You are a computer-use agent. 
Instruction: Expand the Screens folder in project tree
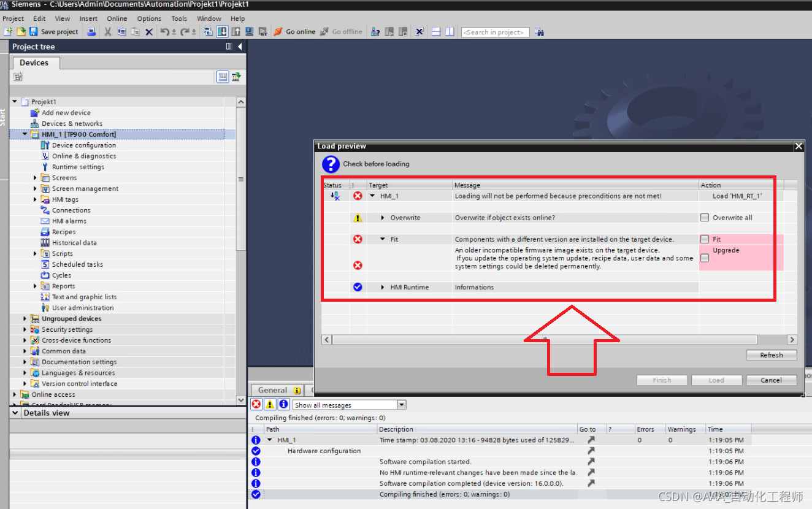36,178
